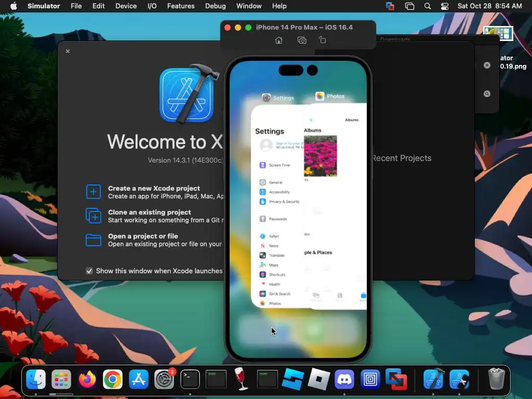
Task: Select "Clone an existing project" text
Action: click(x=149, y=212)
